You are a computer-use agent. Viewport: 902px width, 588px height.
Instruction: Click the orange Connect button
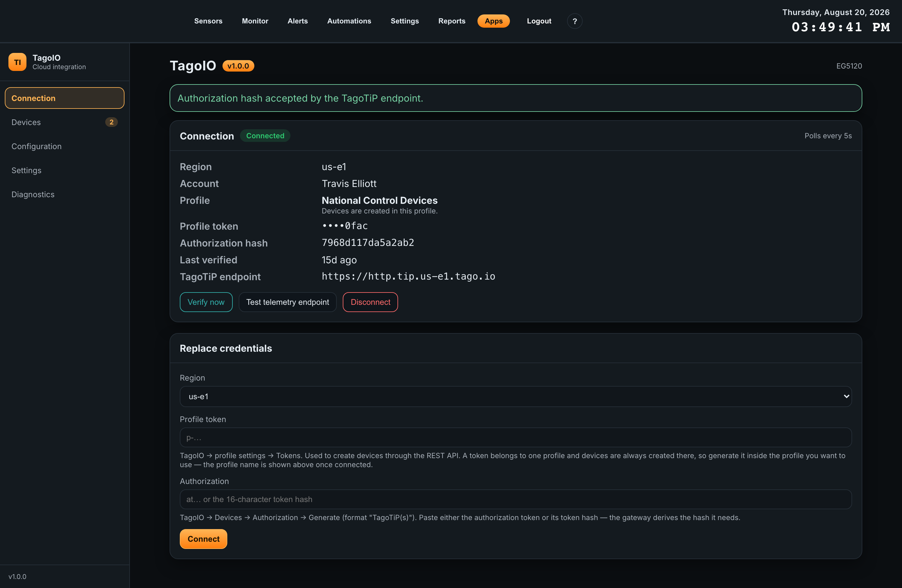(204, 539)
